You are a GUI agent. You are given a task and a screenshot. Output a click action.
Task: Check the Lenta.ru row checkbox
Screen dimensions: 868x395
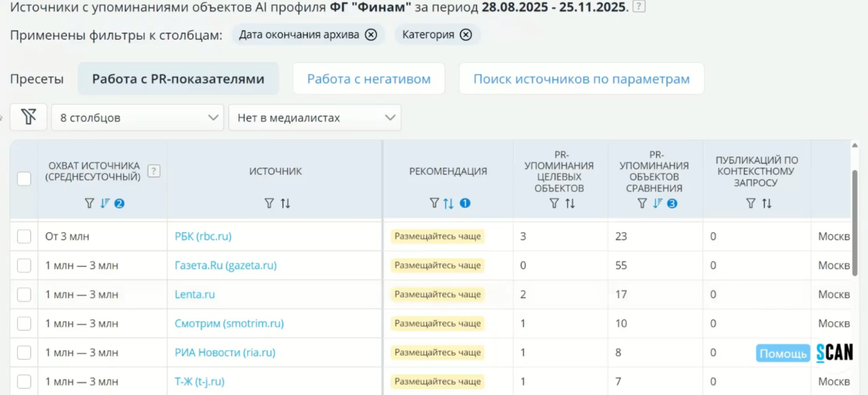point(24,294)
